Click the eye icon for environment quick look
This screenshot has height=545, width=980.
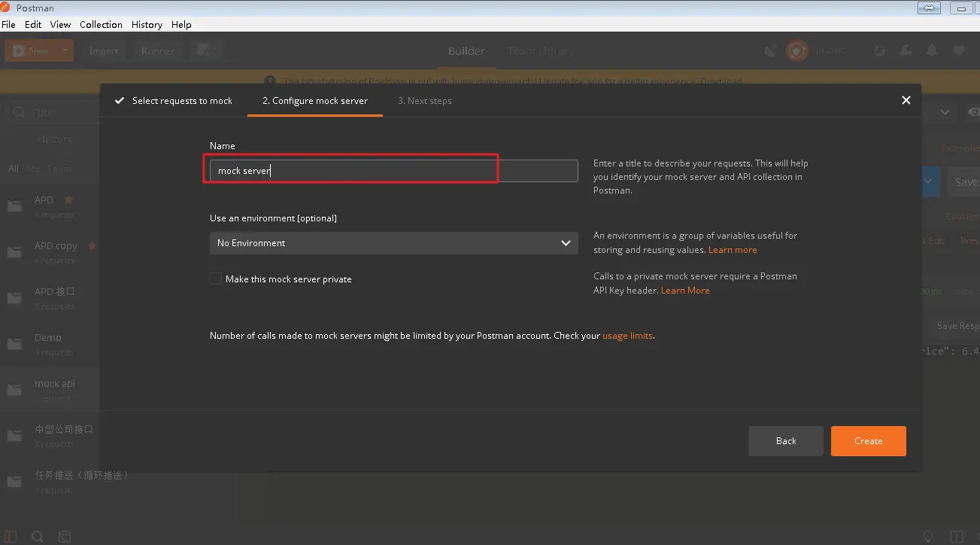973,112
